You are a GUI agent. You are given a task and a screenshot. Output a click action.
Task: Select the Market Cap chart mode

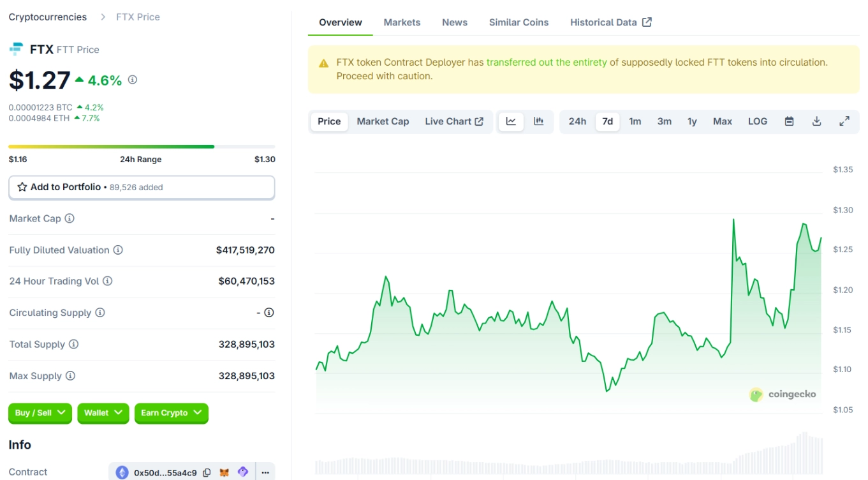pyautogui.click(x=383, y=121)
